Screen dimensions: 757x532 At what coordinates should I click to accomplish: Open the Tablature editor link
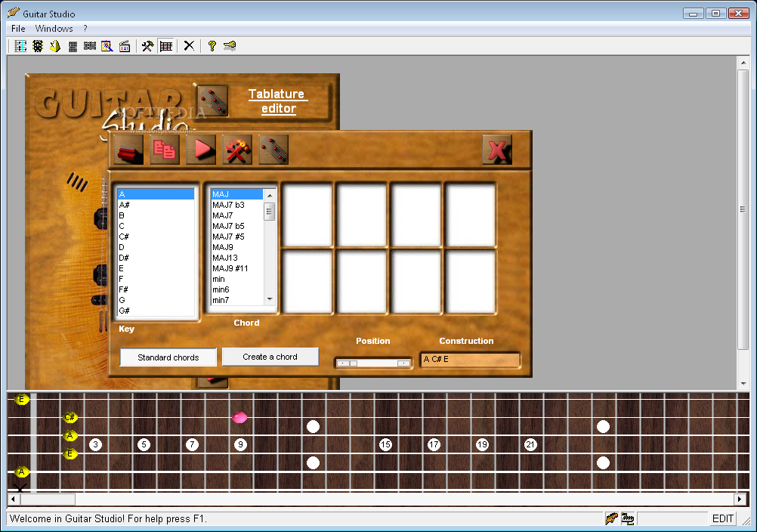277,101
